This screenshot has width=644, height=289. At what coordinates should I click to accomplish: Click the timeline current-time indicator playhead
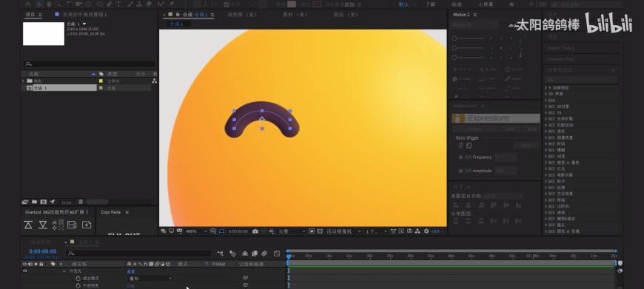pos(289,257)
